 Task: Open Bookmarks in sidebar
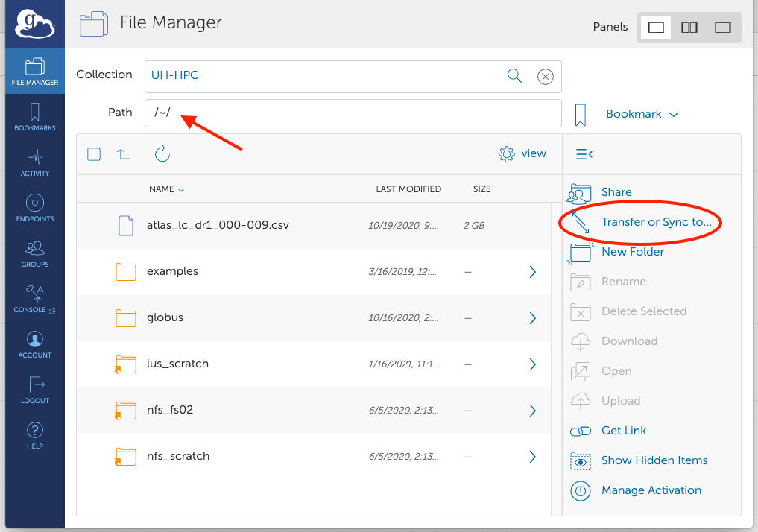(x=35, y=117)
